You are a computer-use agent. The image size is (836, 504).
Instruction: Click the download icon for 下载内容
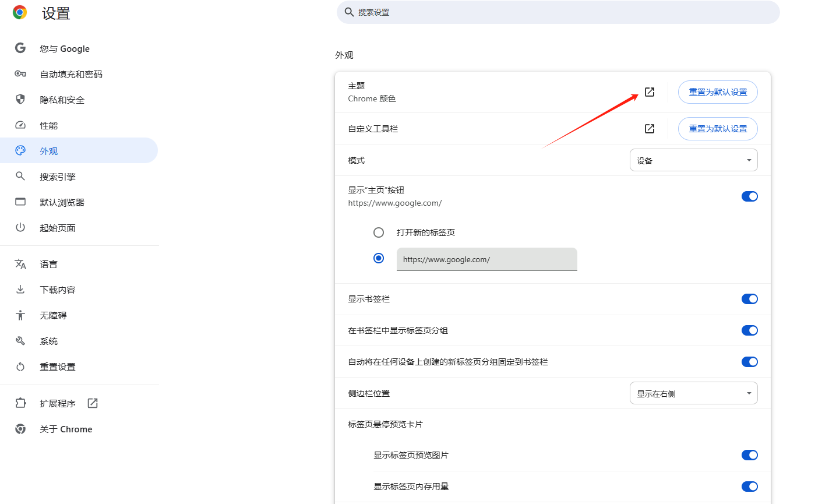click(20, 290)
